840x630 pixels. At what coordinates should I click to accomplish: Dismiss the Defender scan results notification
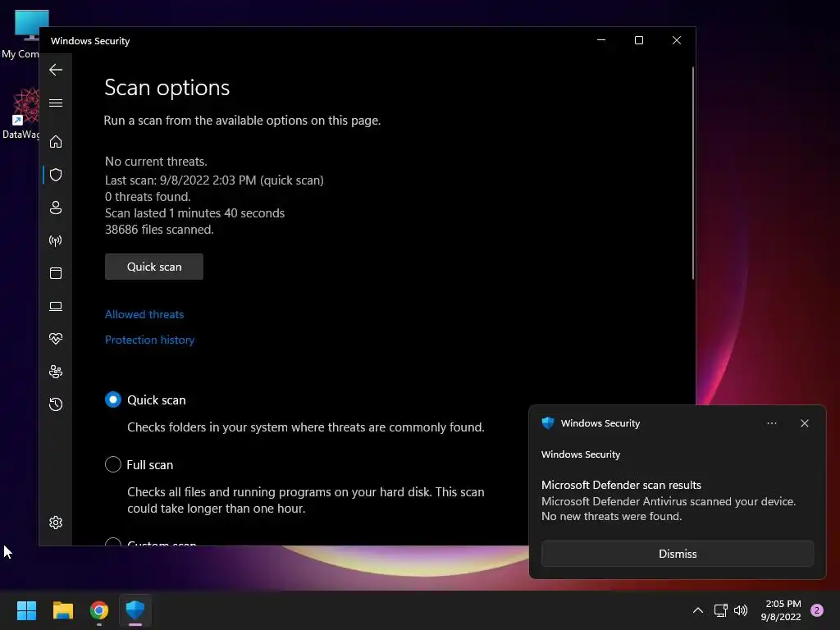(678, 554)
